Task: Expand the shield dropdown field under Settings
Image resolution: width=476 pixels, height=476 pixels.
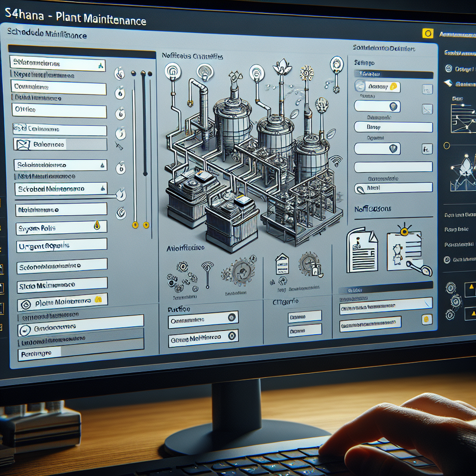Action: [394, 106]
